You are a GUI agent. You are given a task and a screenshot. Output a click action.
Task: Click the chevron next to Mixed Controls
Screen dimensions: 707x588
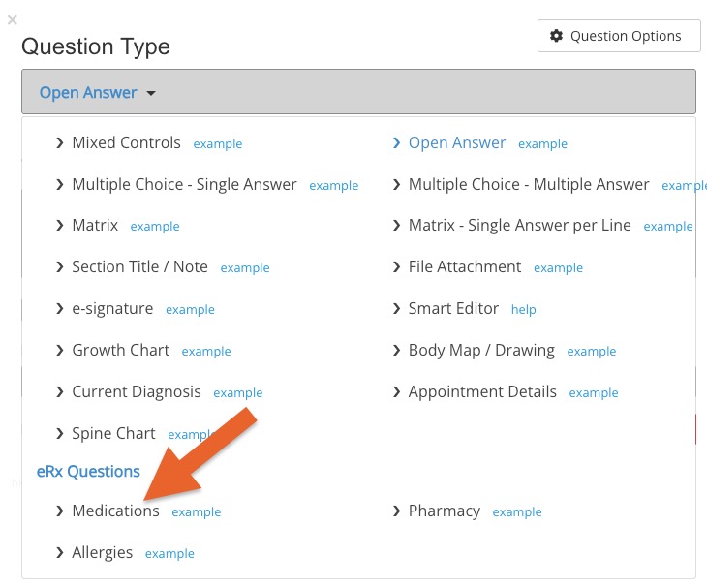point(60,143)
